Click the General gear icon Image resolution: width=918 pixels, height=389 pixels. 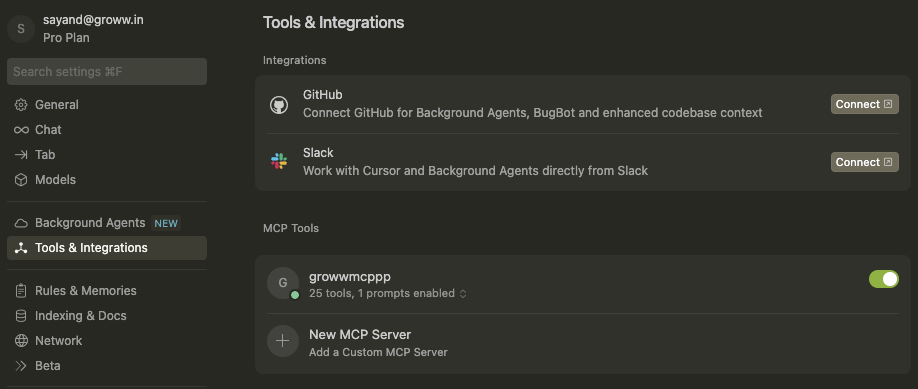(x=21, y=105)
